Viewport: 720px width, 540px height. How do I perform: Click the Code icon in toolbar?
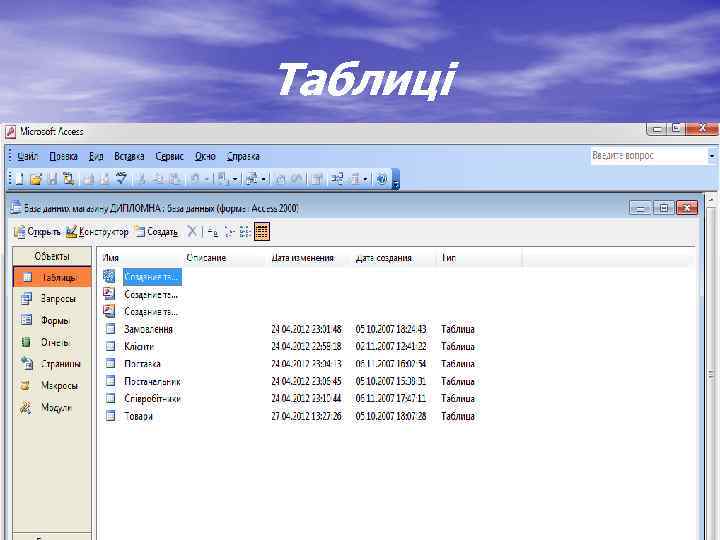(280, 179)
